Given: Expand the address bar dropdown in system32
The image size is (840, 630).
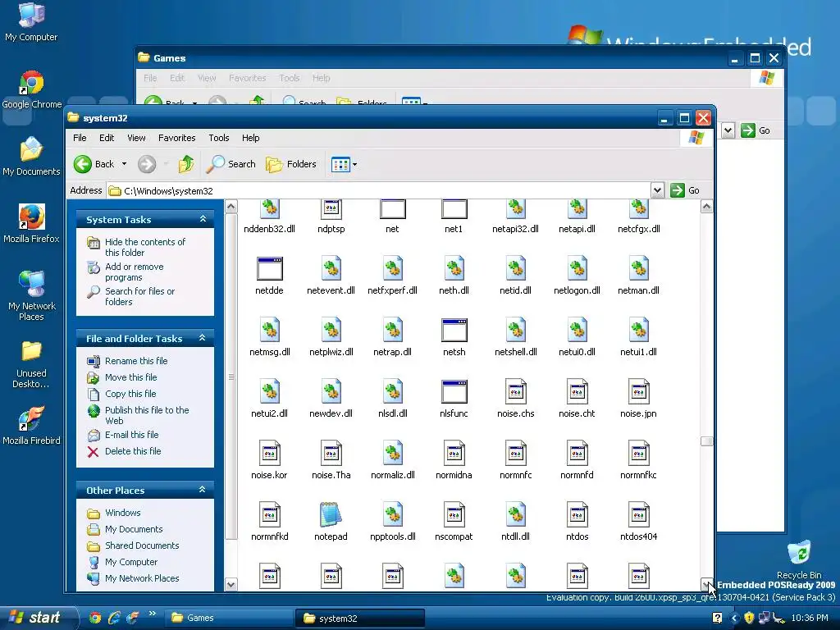Looking at the screenshot, I should click(x=657, y=190).
